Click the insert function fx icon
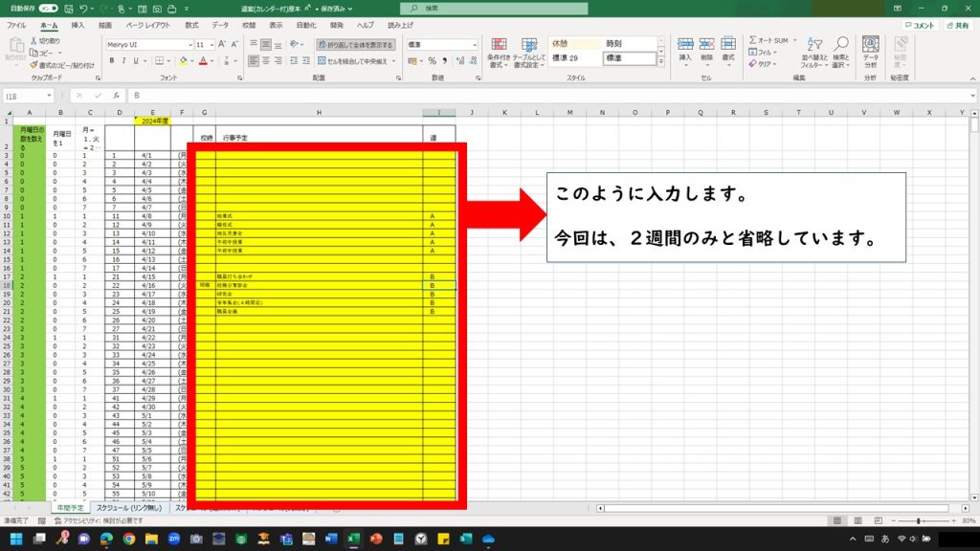This screenshot has height=551, width=980. [118, 97]
